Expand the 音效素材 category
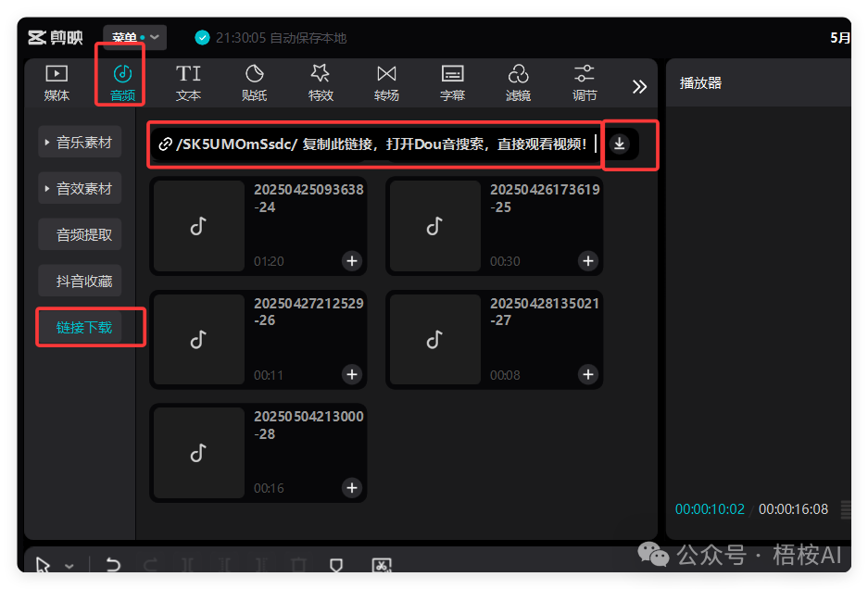The width and height of the screenshot is (868, 589). [x=80, y=189]
